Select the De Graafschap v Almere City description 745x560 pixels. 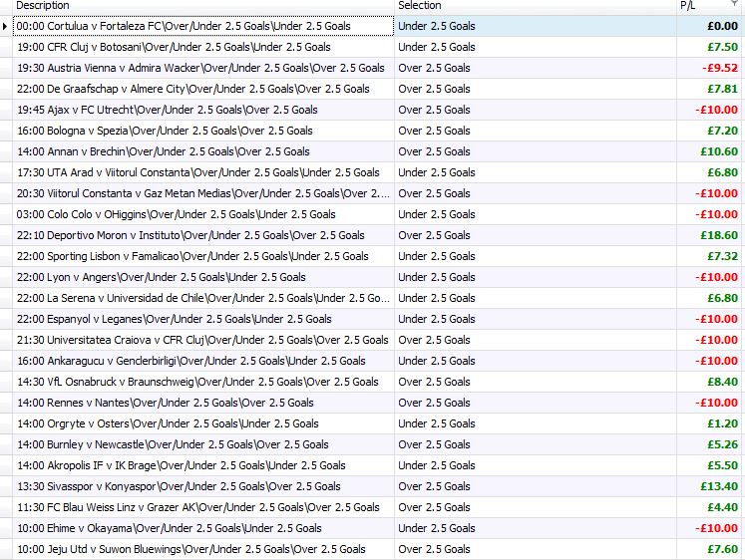click(x=203, y=89)
